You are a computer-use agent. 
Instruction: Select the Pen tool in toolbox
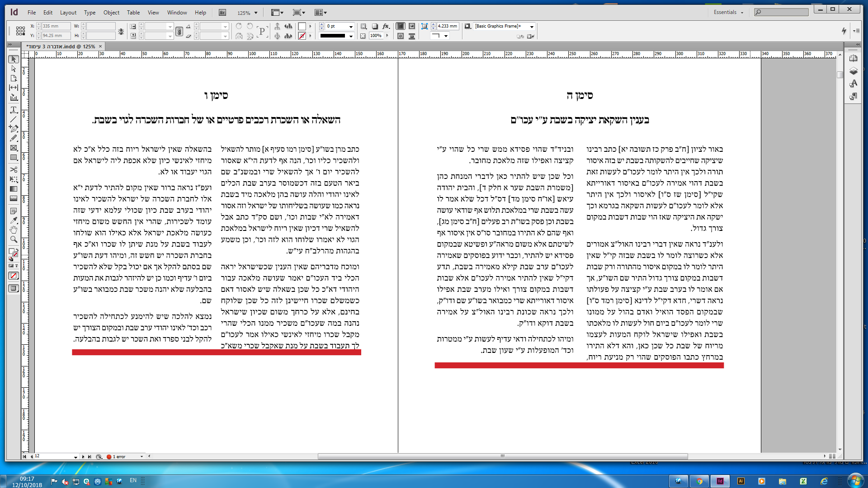click(x=14, y=129)
